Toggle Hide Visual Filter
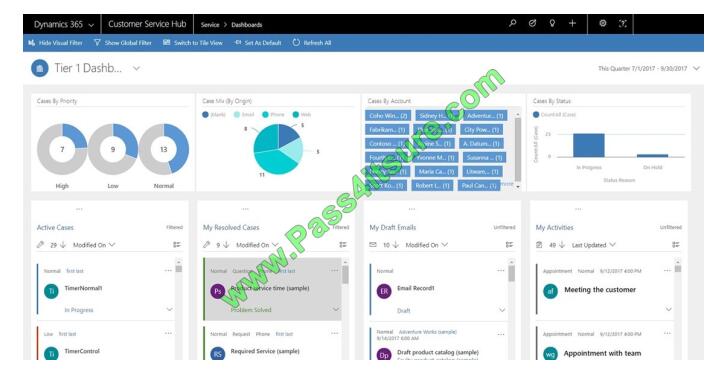Screen dimensions: 716x373 55,42
